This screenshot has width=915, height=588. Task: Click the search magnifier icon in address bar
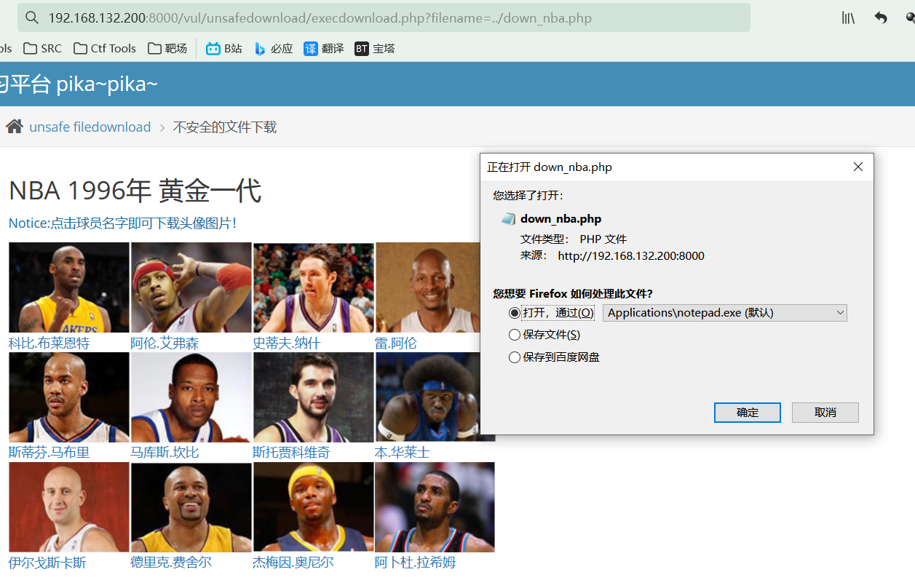click(31, 18)
